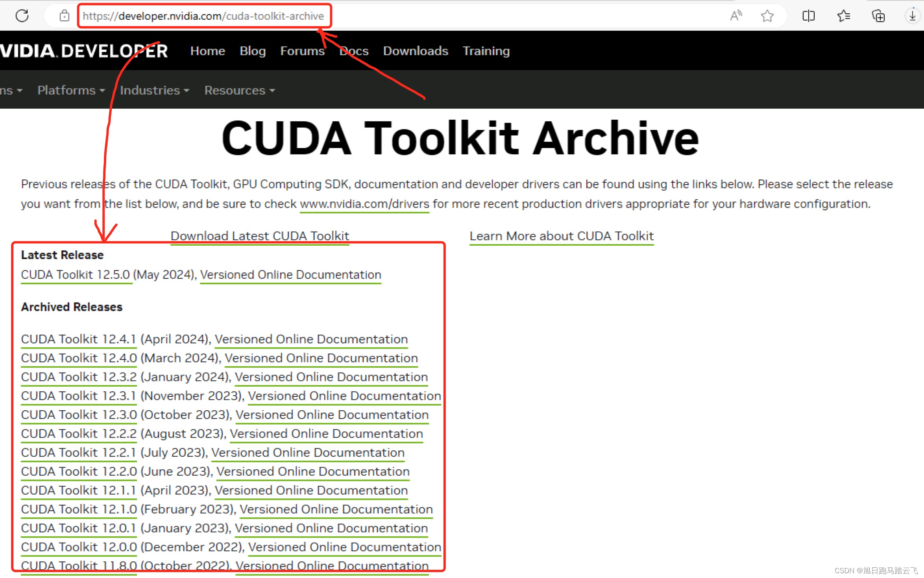Open the browser Downloads icon
Image resolution: width=924 pixels, height=578 pixels.
[912, 16]
